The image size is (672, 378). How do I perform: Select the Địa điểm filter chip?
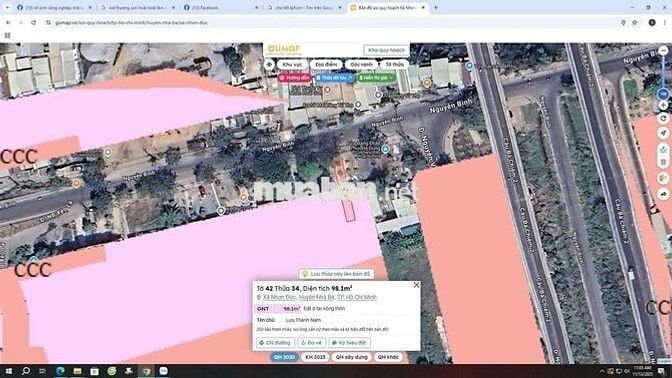click(326, 65)
